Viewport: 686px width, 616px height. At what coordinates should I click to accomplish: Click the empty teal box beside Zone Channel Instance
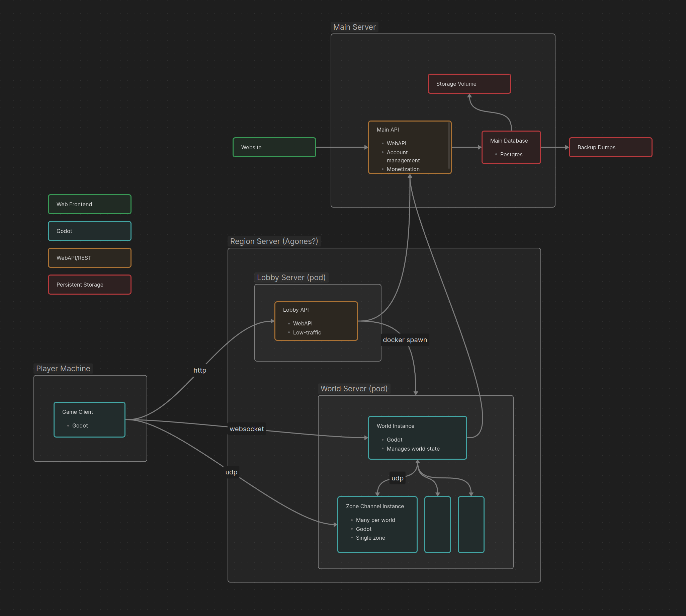pyautogui.click(x=437, y=524)
